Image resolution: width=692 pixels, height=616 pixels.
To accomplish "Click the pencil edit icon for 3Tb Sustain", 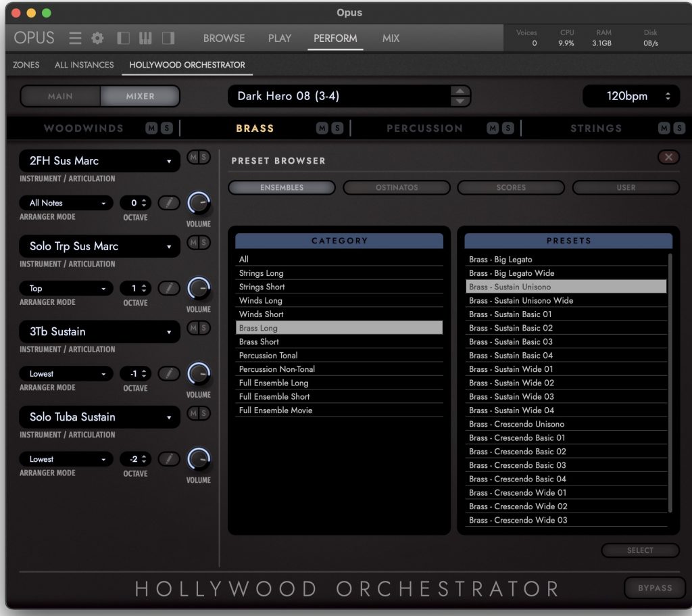I will 168,373.
